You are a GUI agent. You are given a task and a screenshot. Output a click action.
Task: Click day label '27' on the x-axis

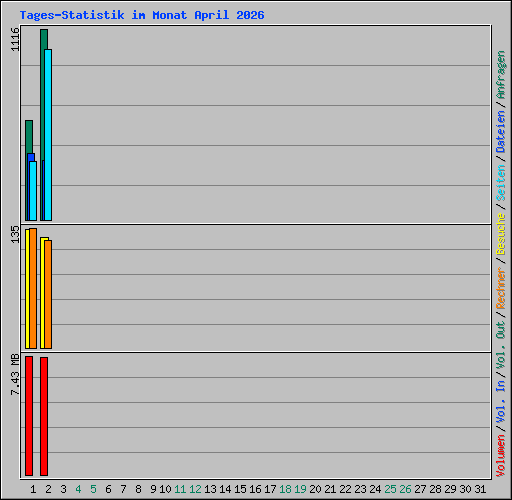(420, 489)
